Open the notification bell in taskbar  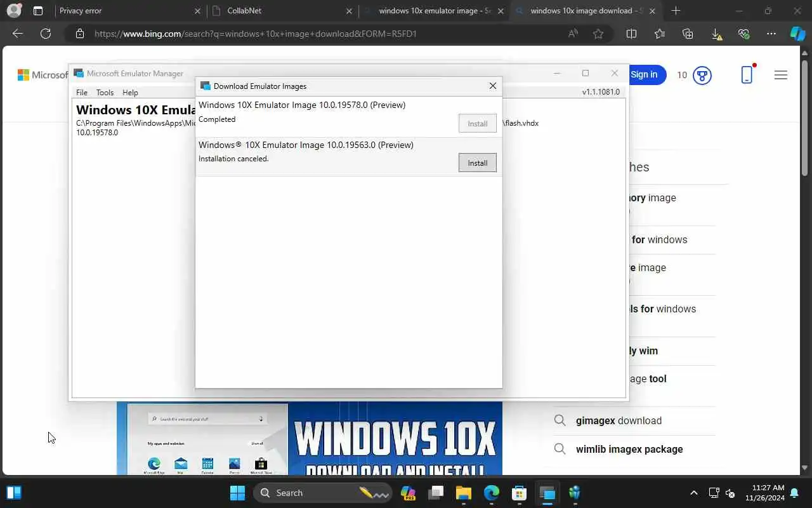794,493
